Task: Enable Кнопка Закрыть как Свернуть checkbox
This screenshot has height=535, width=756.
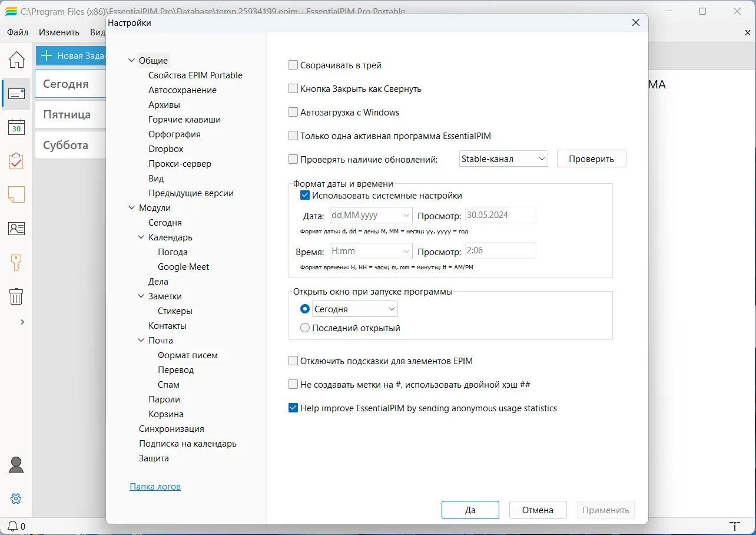Action: click(293, 89)
